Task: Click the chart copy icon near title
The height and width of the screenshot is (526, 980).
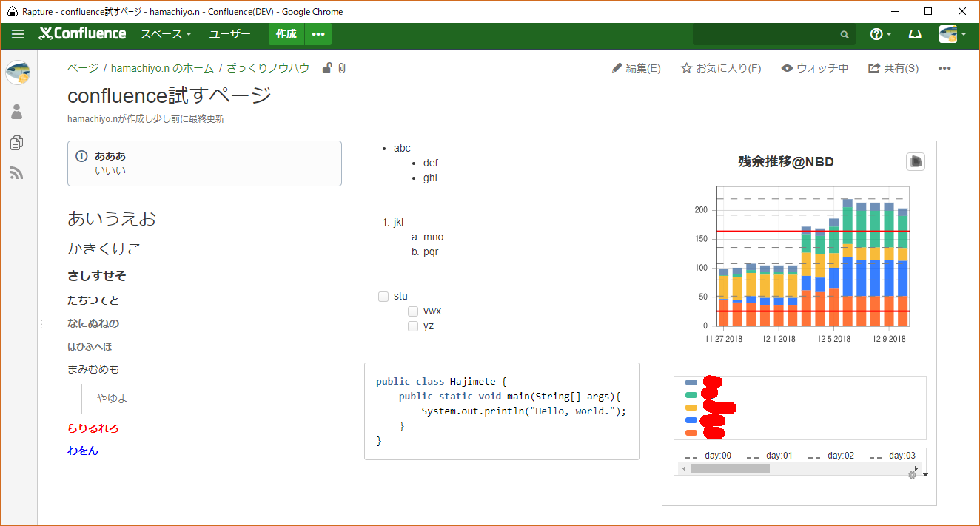Action: tap(916, 161)
